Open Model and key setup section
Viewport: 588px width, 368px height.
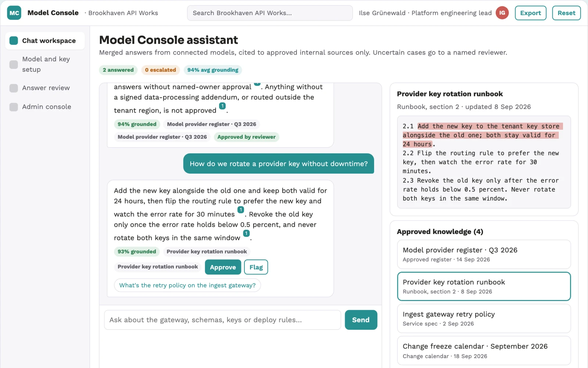(45, 64)
